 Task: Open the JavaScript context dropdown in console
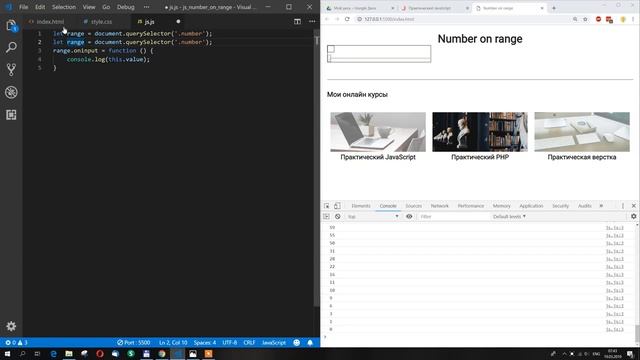click(373, 217)
